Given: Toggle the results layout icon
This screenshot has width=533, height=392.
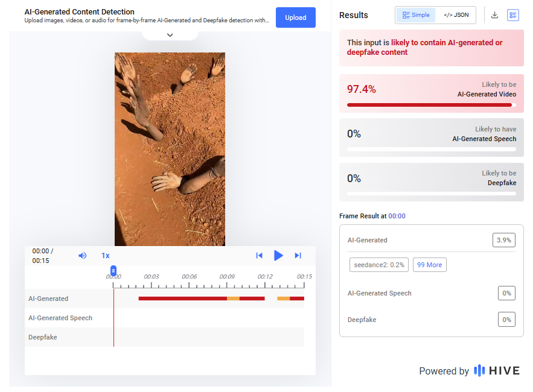Looking at the screenshot, I should pyautogui.click(x=512, y=15).
